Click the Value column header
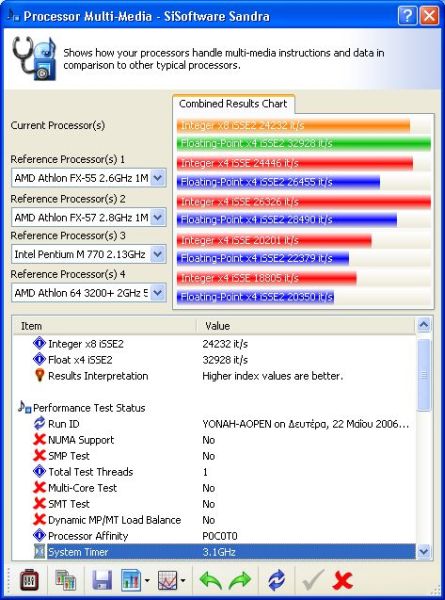 click(306, 326)
